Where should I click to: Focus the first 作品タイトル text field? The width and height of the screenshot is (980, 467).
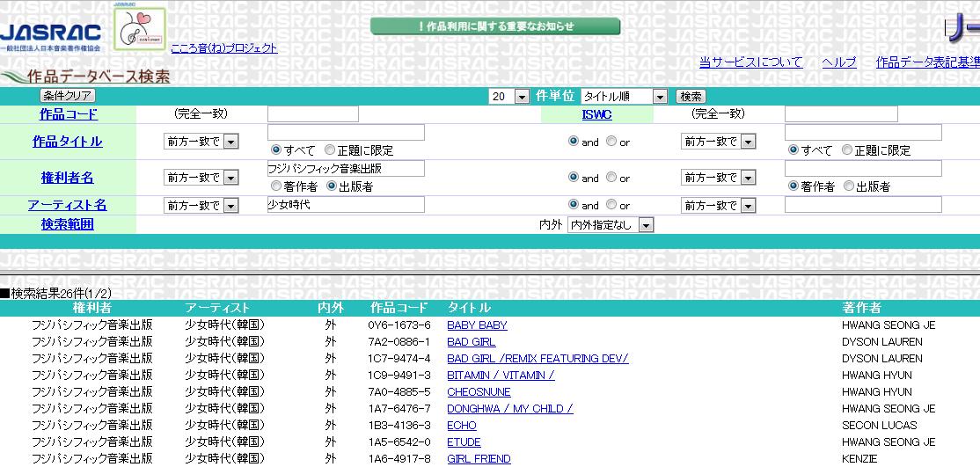[x=346, y=133]
